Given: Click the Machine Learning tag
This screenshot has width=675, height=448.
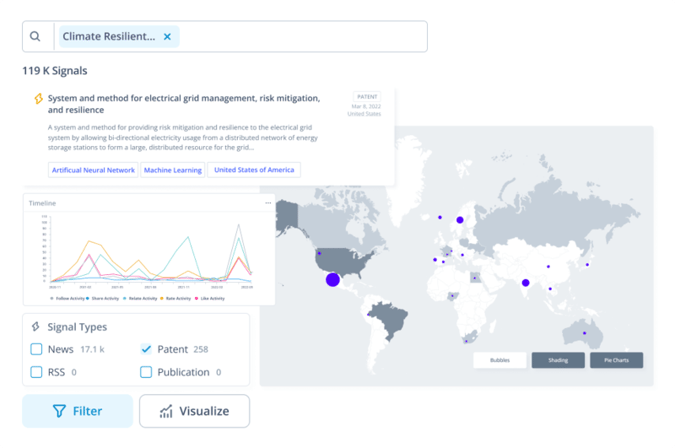Looking at the screenshot, I should click(x=173, y=170).
